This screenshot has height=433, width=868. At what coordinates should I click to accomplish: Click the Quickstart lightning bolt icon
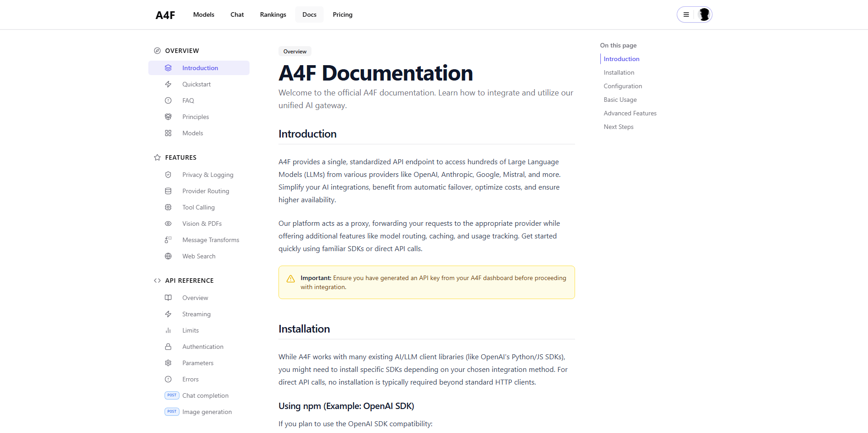tap(168, 84)
